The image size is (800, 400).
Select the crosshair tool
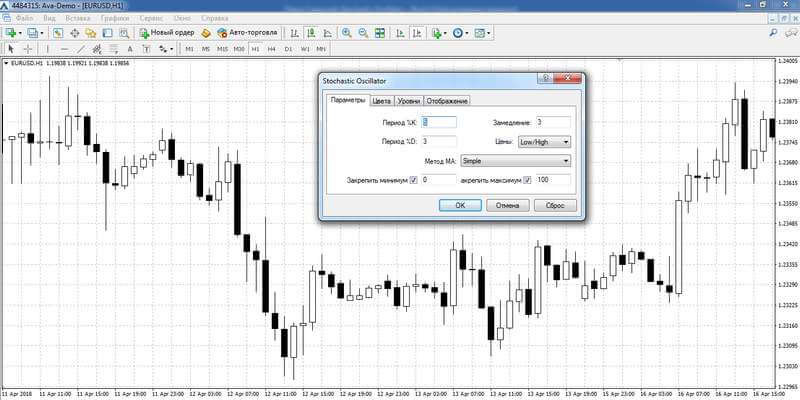click(x=28, y=49)
